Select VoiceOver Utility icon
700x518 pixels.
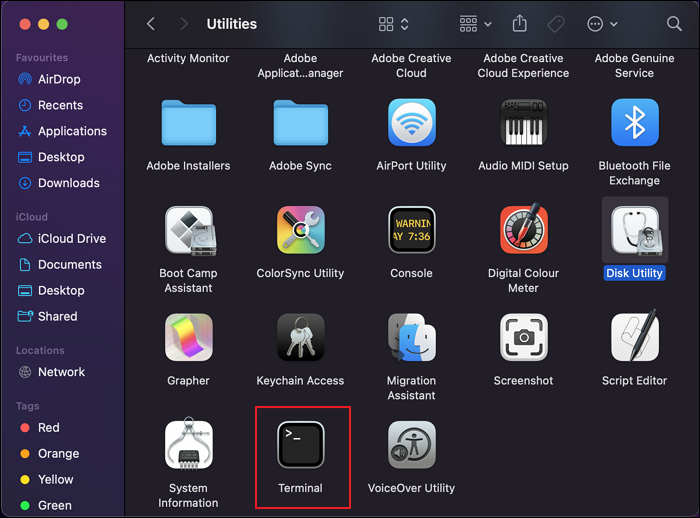(412, 444)
